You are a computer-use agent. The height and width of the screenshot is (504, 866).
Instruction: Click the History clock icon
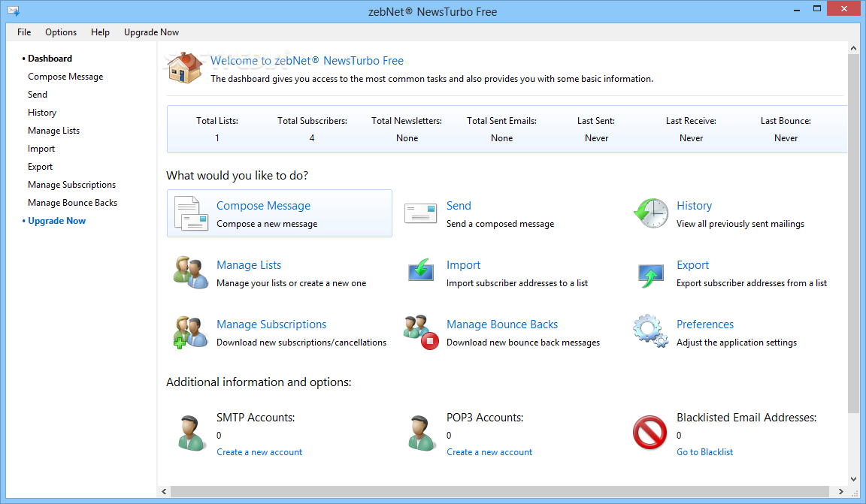[651, 213]
